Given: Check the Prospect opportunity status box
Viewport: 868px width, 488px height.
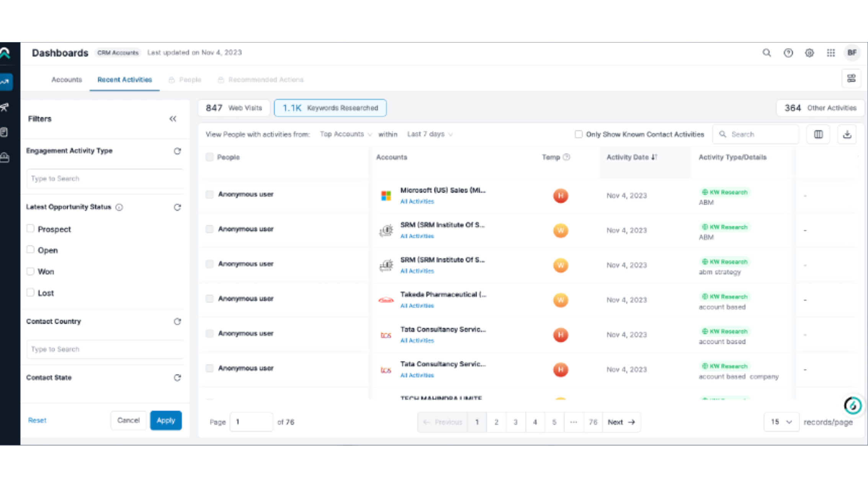Looking at the screenshot, I should 31,229.
